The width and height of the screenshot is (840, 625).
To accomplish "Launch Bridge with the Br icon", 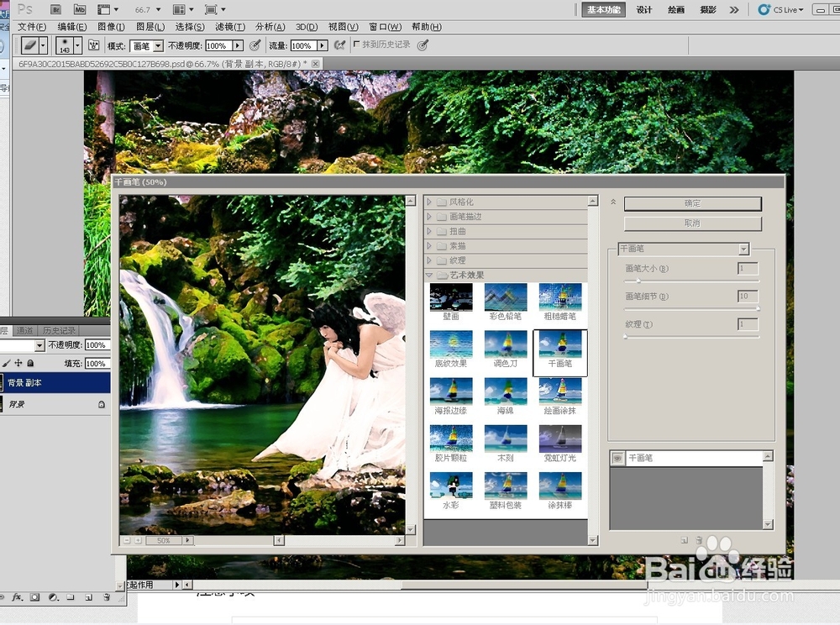I will [x=55, y=9].
